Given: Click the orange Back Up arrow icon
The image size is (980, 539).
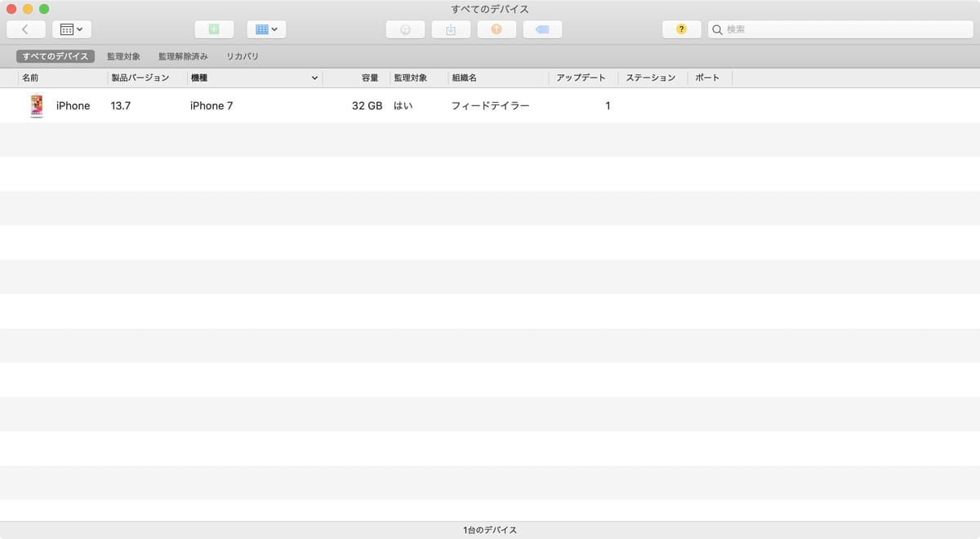Looking at the screenshot, I should 497,29.
